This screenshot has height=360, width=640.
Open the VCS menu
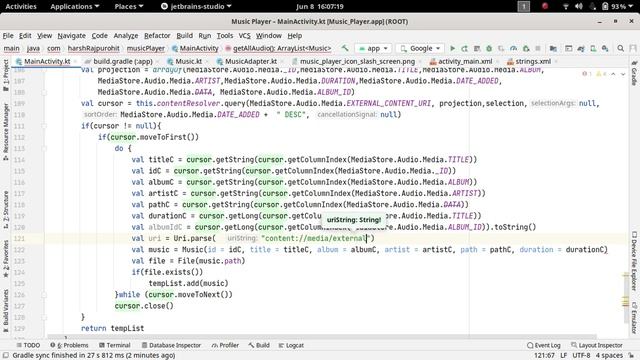244,36
